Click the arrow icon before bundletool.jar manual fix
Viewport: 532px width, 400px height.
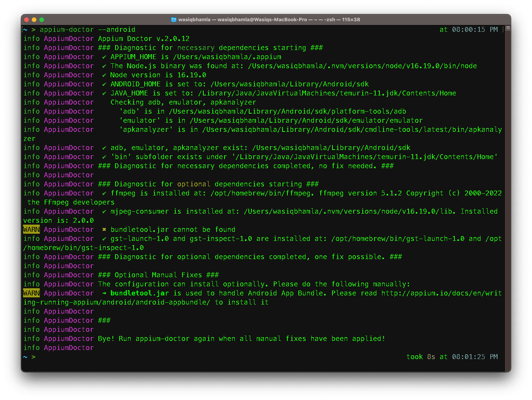(x=104, y=293)
